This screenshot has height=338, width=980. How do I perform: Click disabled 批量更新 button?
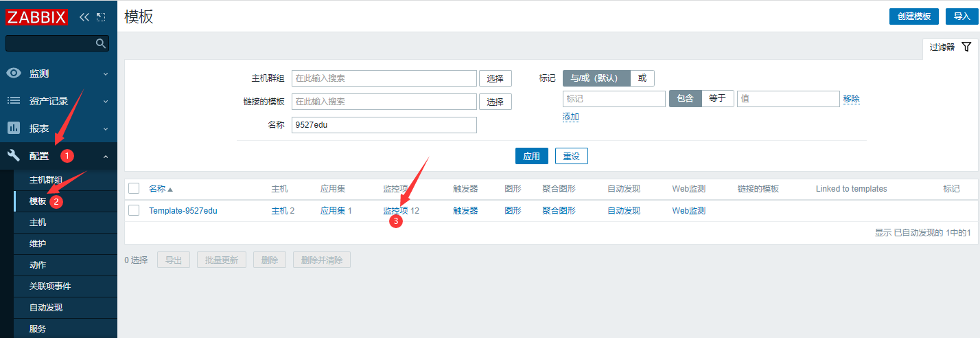pyautogui.click(x=222, y=260)
